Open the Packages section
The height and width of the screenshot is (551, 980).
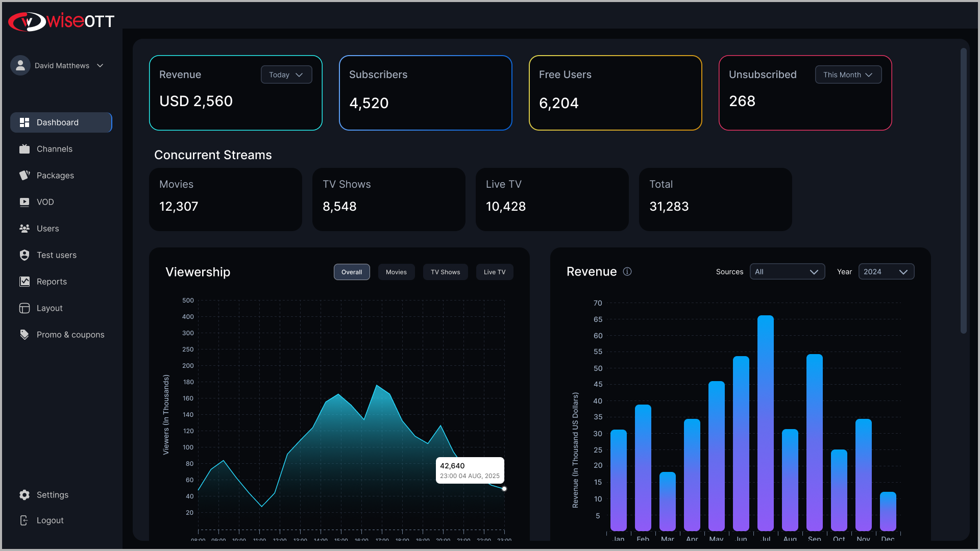pyautogui.click(x=61, y=176)
